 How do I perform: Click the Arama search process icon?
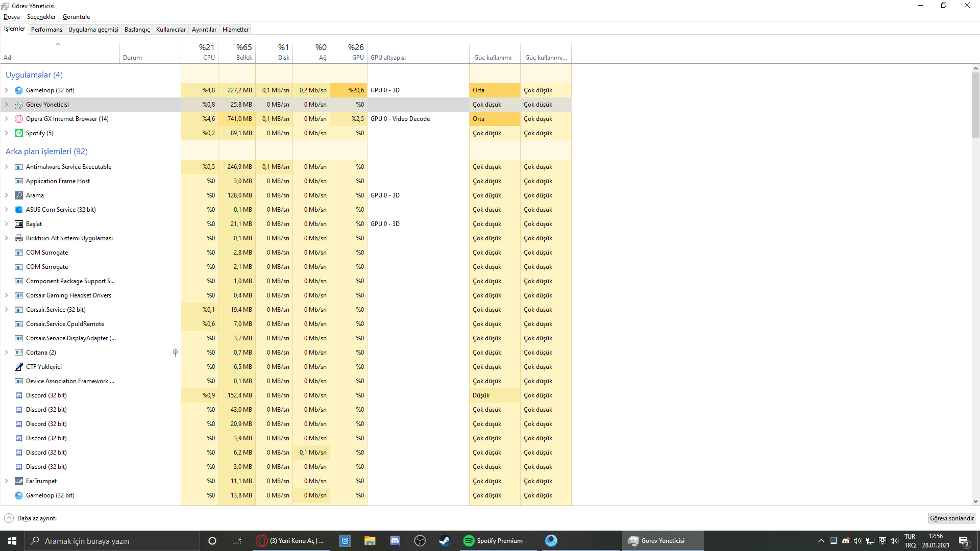coord(19,195)
